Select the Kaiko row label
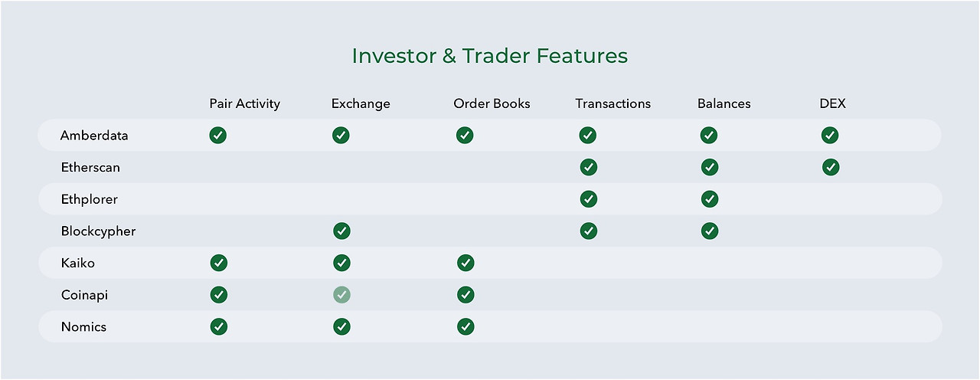980x380 pixels. (77, 263)
